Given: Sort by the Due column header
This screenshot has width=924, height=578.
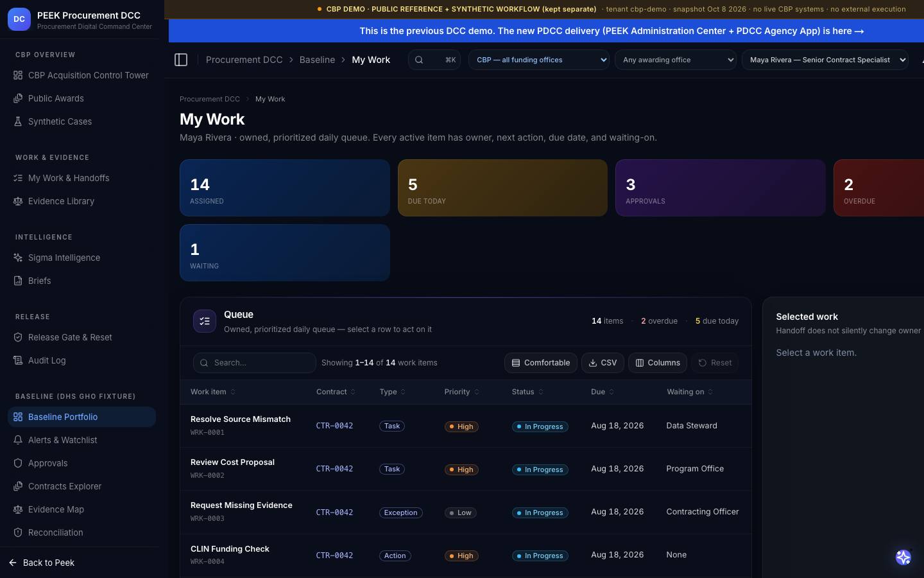Looking at the screenshot, I should [x=603, y=392].
